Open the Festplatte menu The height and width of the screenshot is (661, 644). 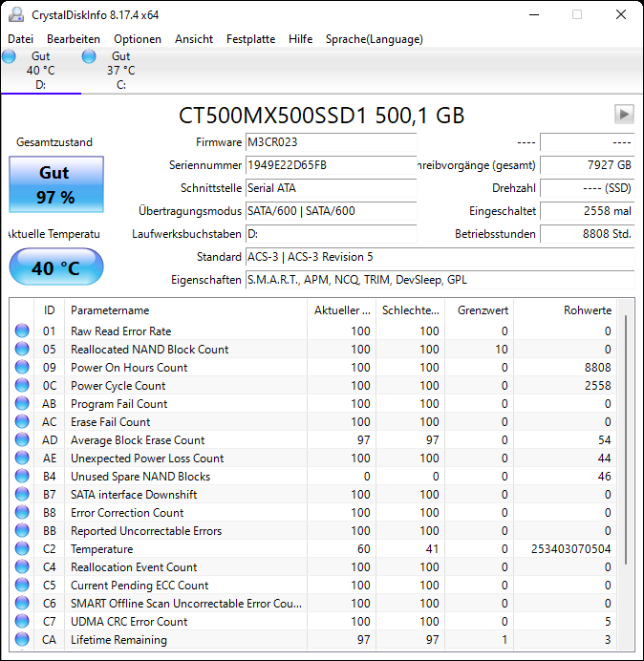point(250,39)
